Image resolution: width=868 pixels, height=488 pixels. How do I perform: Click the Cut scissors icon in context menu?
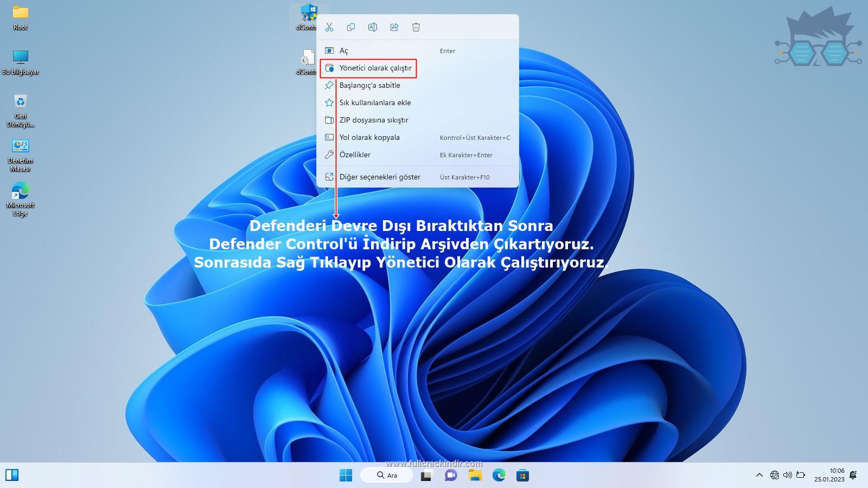[x=329, y=27]
